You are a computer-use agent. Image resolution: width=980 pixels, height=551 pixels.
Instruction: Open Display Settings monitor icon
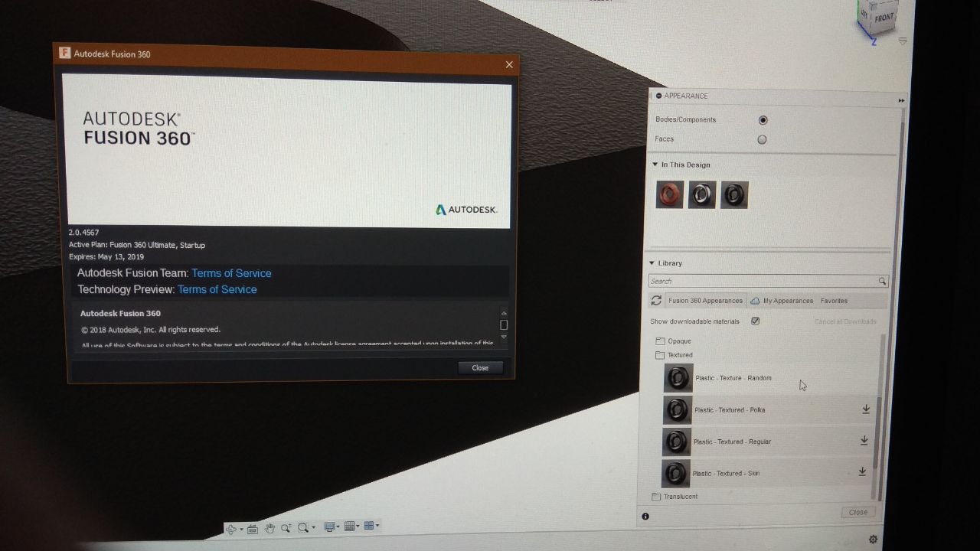(330, 527)
